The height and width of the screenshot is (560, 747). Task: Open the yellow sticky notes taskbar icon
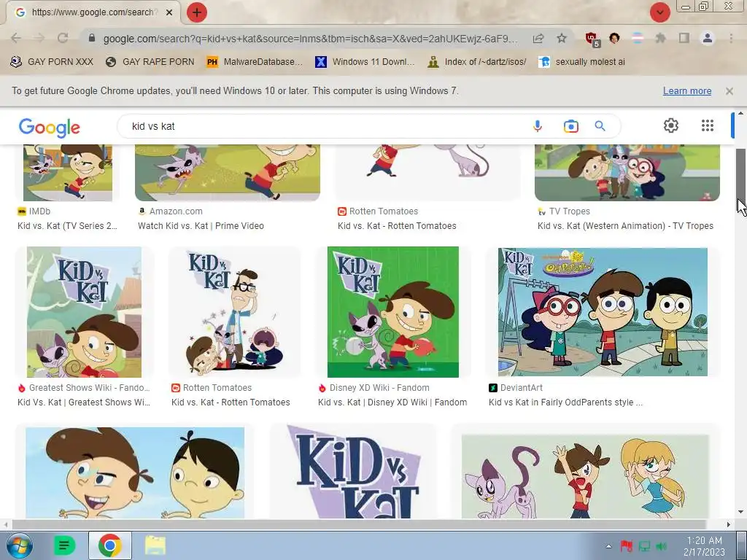click(x=155, y=545)
